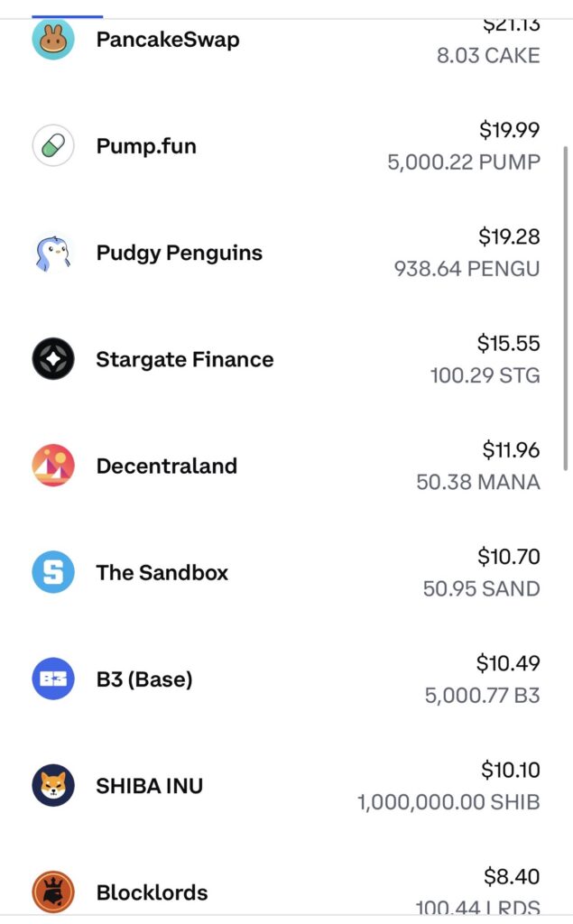Open the SHIBA INU dog icon
The image size is (573, 924).
(x=53, y=785)
